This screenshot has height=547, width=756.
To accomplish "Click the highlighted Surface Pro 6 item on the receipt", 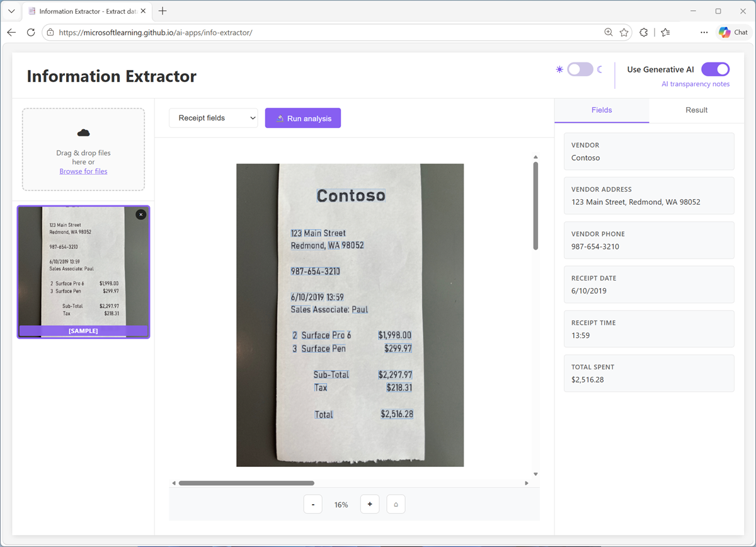I will click(x=326, y=335).
